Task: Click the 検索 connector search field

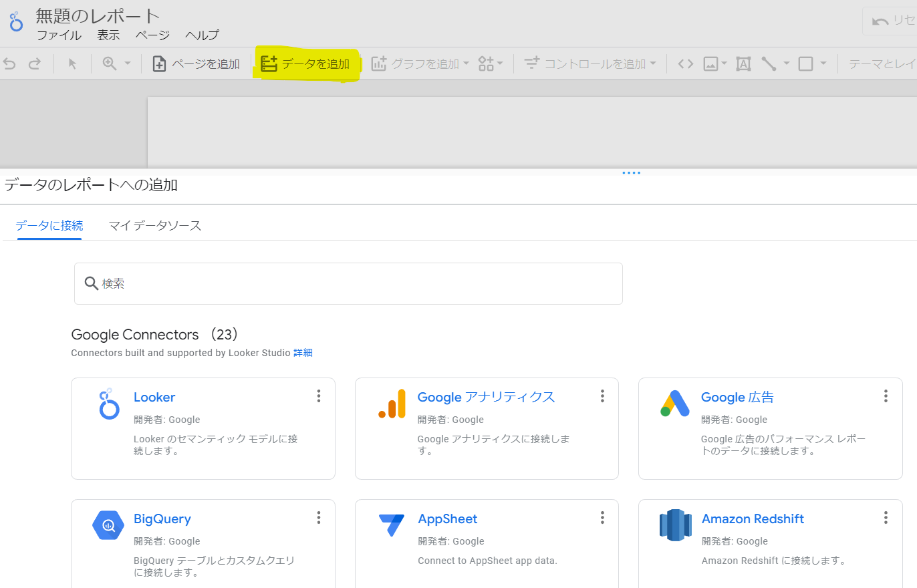Action: pyautogui.click(x=348, y=283)
